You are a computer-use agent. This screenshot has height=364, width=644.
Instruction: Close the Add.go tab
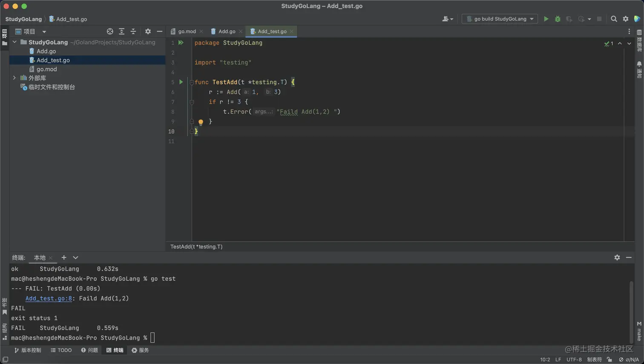tap(241, 32)
